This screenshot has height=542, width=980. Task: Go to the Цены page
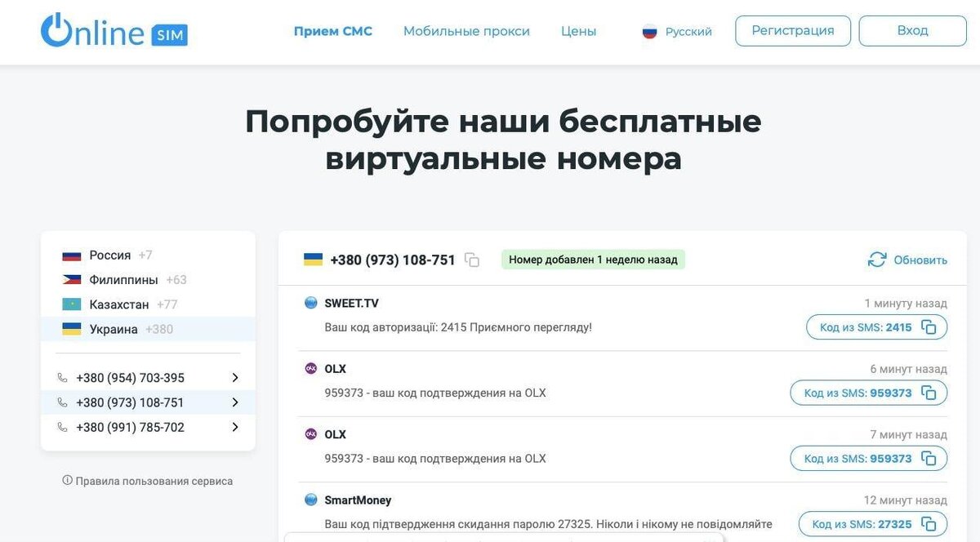click(578, 31)
